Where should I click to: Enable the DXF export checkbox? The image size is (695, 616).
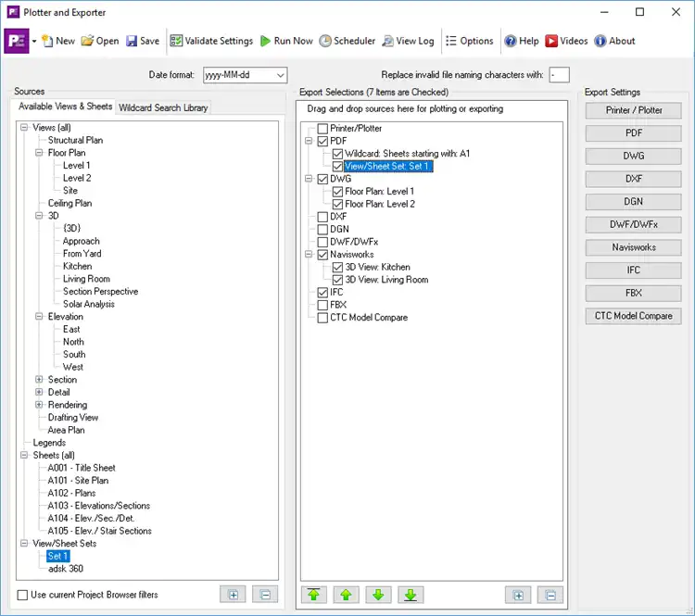point(322,217)
